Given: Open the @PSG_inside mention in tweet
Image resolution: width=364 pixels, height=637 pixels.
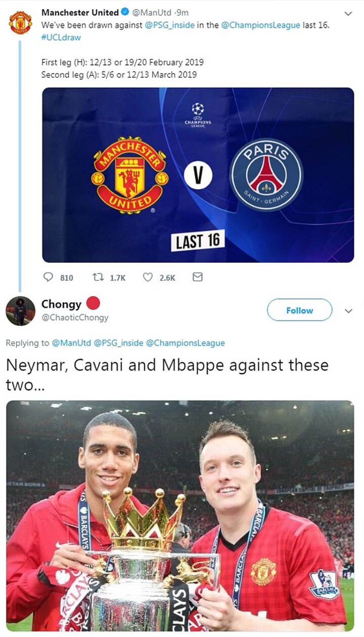Looking at the screenshot, I should coord(167,25).
